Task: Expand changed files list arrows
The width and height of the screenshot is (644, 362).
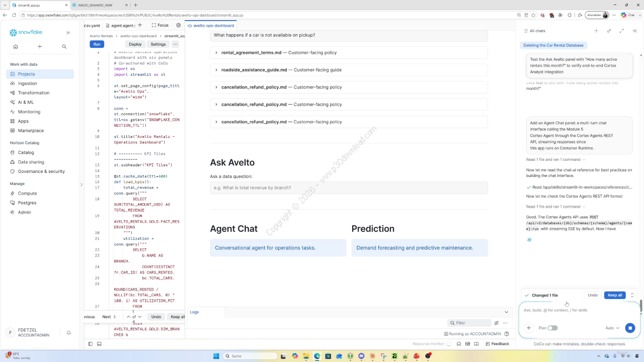Action: 632,295
